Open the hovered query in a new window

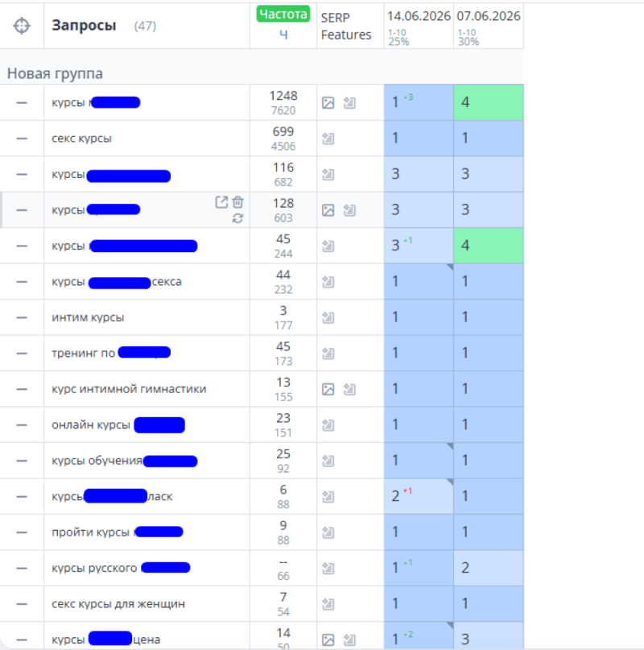(x=221, y=202)
